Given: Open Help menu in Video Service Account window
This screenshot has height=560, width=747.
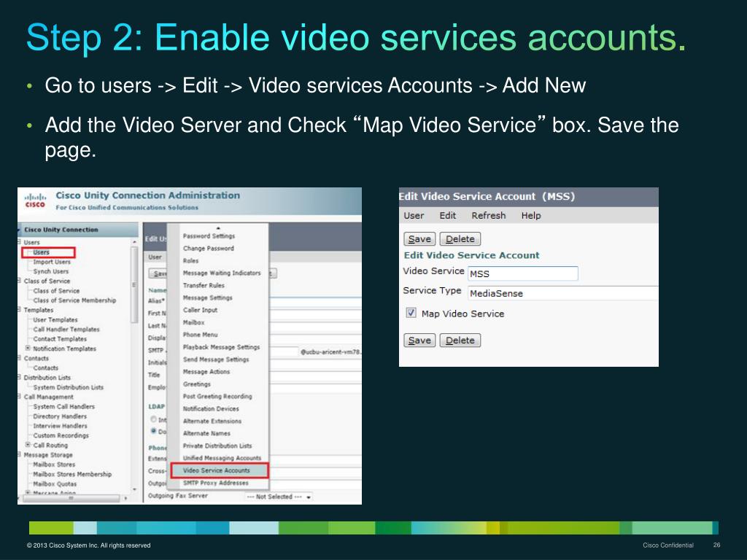Looking at the screenshot, I should 531,216.
